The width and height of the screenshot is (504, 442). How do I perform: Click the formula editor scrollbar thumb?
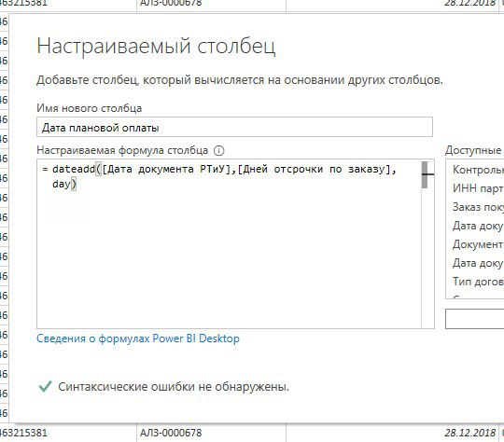pos(425,174)
